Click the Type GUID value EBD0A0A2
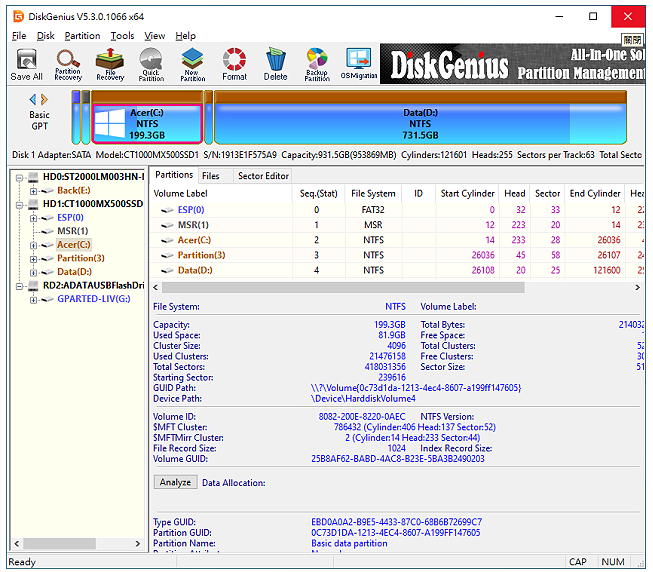The image size is (653, 572). click(396, 522)
